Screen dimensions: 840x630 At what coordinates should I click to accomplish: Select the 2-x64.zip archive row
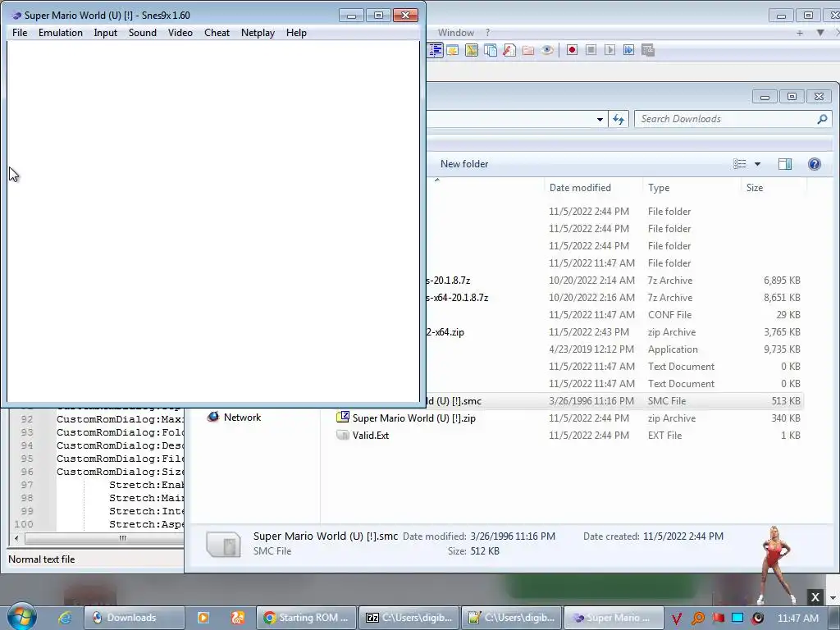pyautogui.click(x=614, y=332)
